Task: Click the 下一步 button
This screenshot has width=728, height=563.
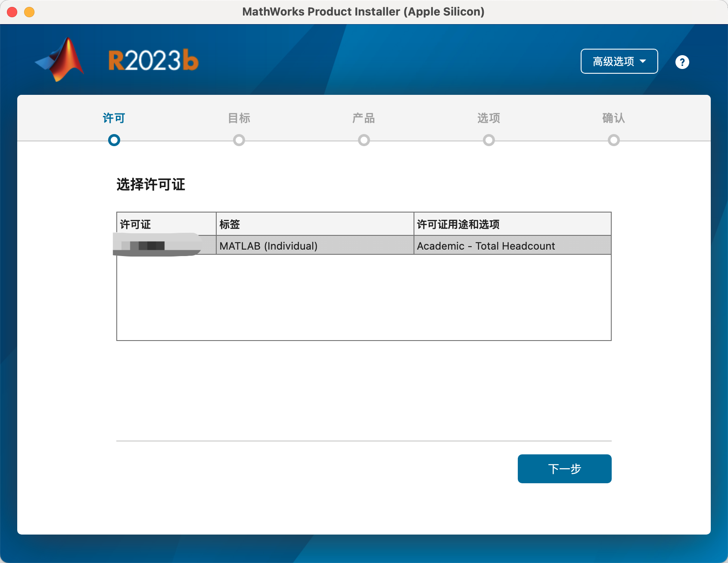Action: (x=564, y=469)
